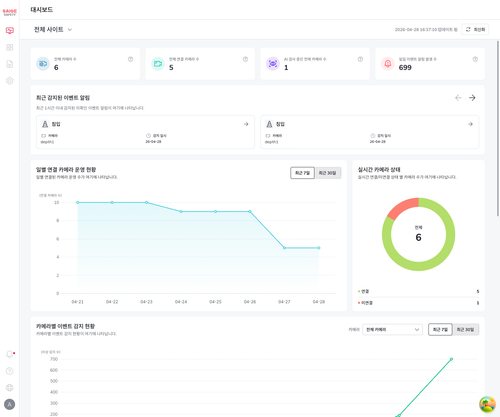Select 최근 7일 in daily camera chart
Viewport: 500px width, 417px height.
pyautogui.click(x=302, y=173)
